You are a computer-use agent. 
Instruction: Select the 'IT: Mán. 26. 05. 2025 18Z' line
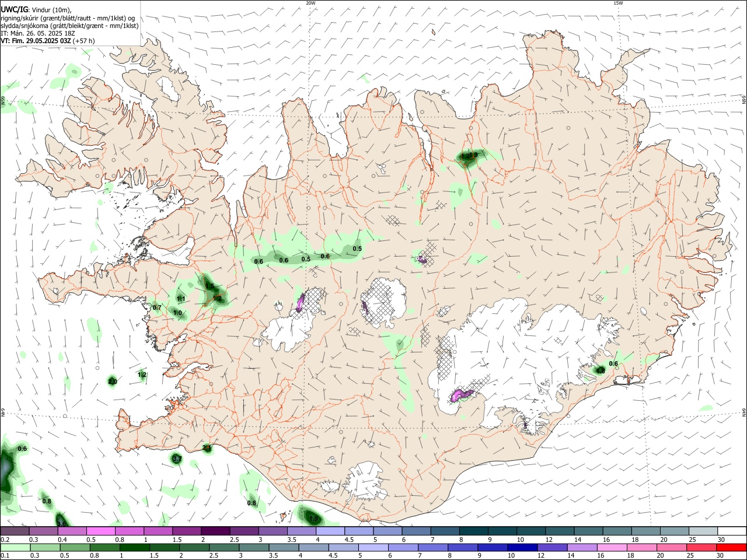[x=38, y=33]
